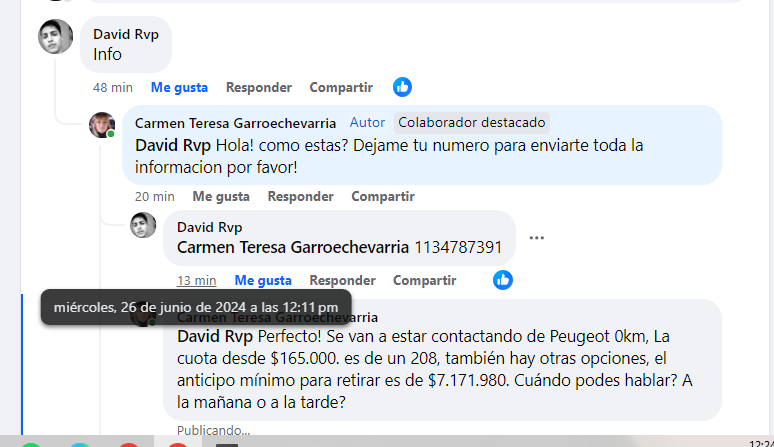Click Responder under the Info comment
The image size is (774, 447).
coord(259,87)
